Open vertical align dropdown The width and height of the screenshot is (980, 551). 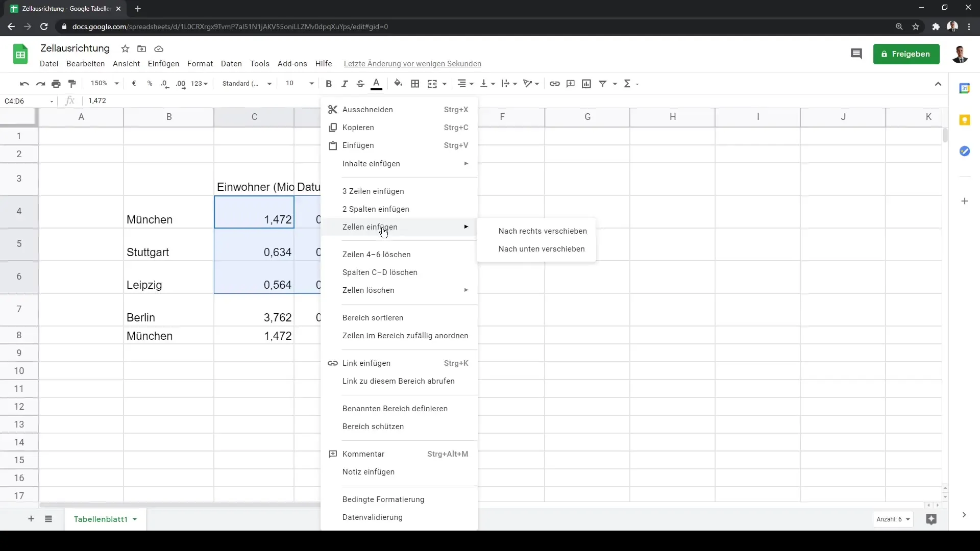tap(487, 84)
